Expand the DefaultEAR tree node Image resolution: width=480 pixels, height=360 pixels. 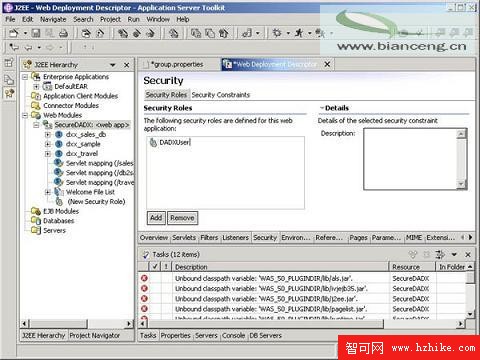click(x=36, y=87)
